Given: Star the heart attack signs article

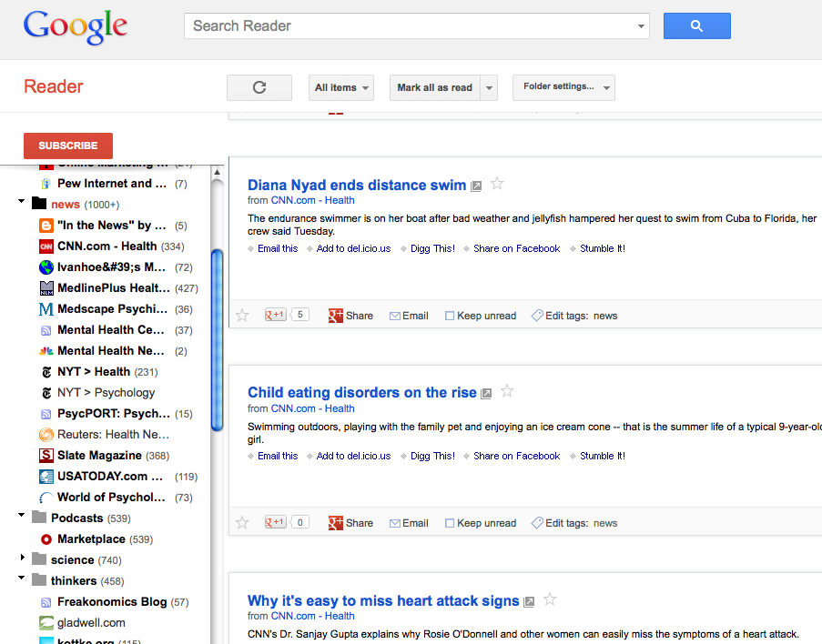Looking at the screenshot, I should tap(550, 599).
